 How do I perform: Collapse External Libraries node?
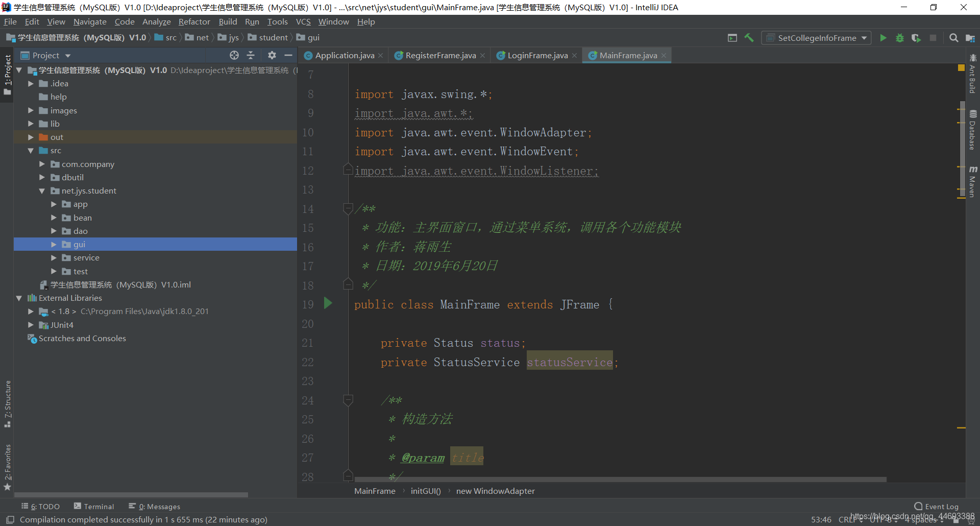click(19, 298)
